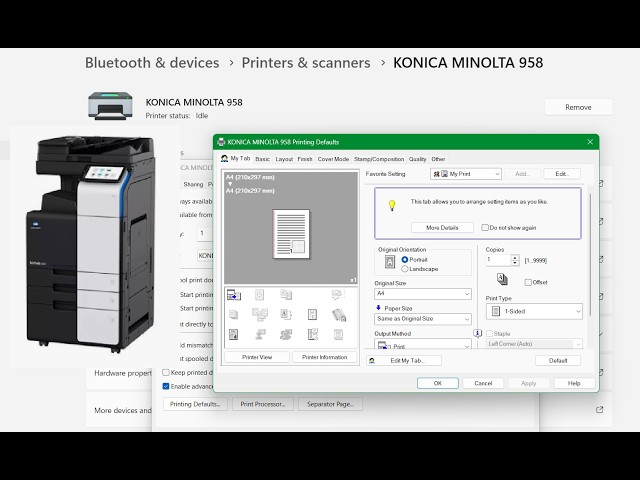Click the printer icon in dialog title bar

[x=221, y=142]
